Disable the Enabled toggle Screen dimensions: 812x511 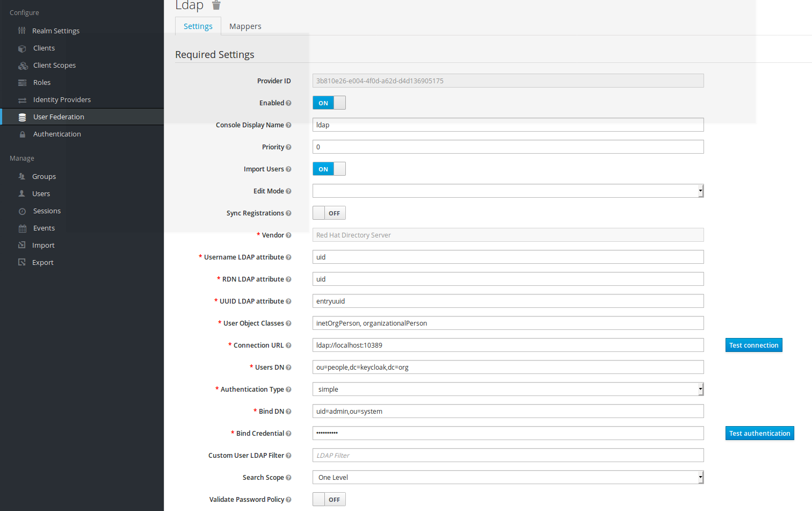pos(329,103)
